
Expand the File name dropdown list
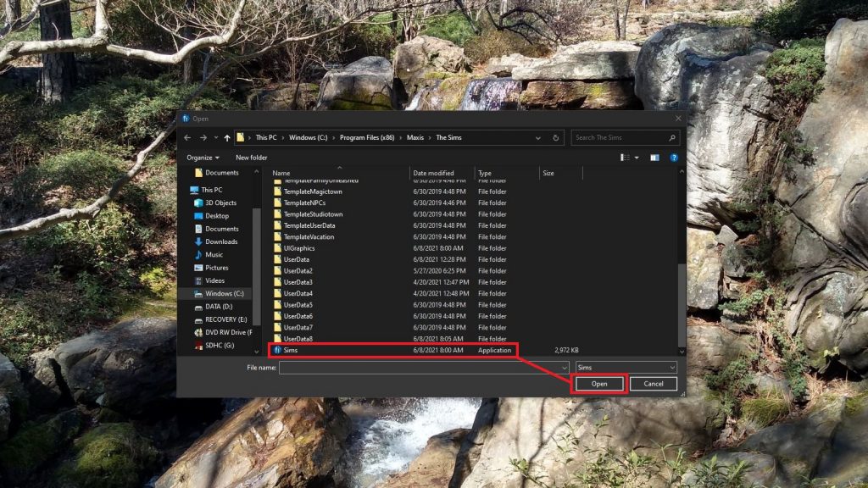(564, 368)
